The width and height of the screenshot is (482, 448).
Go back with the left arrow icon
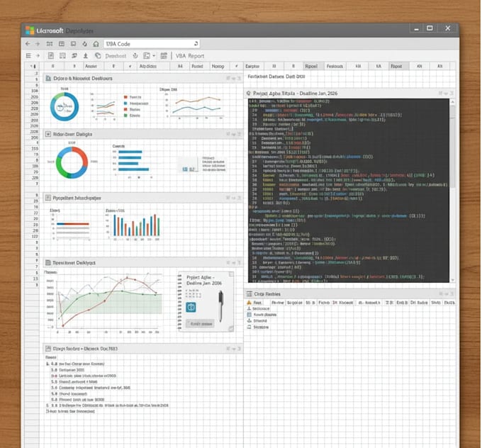[x=28, y=44]
